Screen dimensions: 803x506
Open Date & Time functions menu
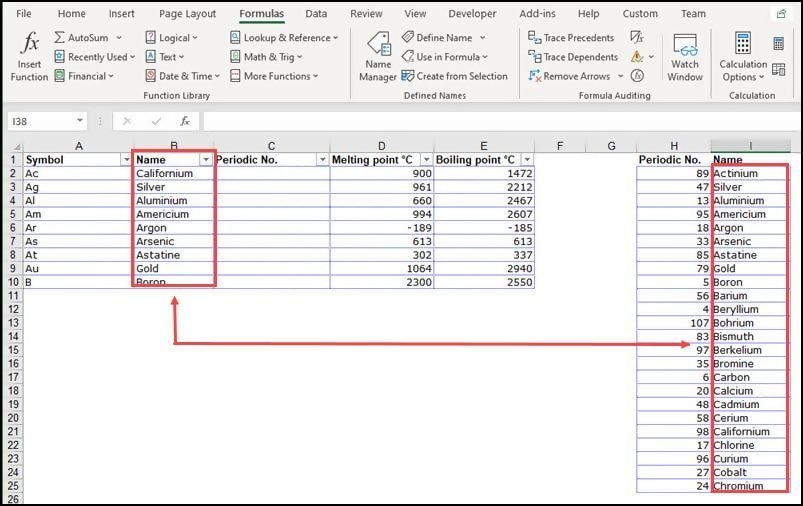click(183, 76)
